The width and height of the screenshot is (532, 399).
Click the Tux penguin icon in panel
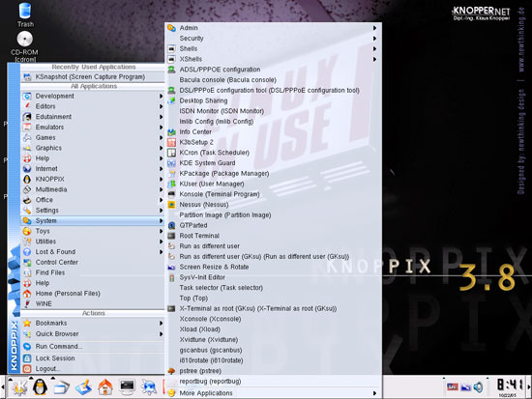pos(40,386)
